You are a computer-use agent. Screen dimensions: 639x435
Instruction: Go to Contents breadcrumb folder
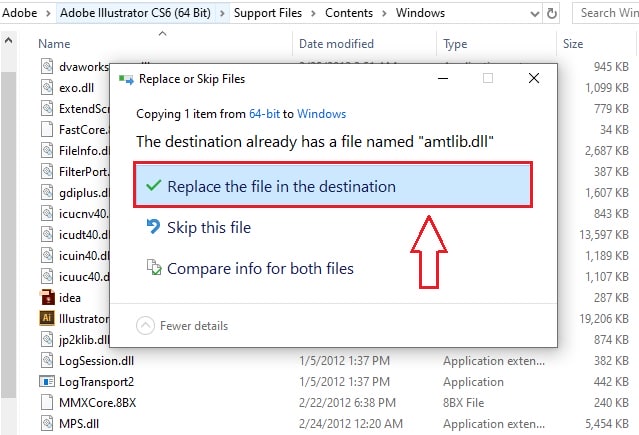(349, 13)
